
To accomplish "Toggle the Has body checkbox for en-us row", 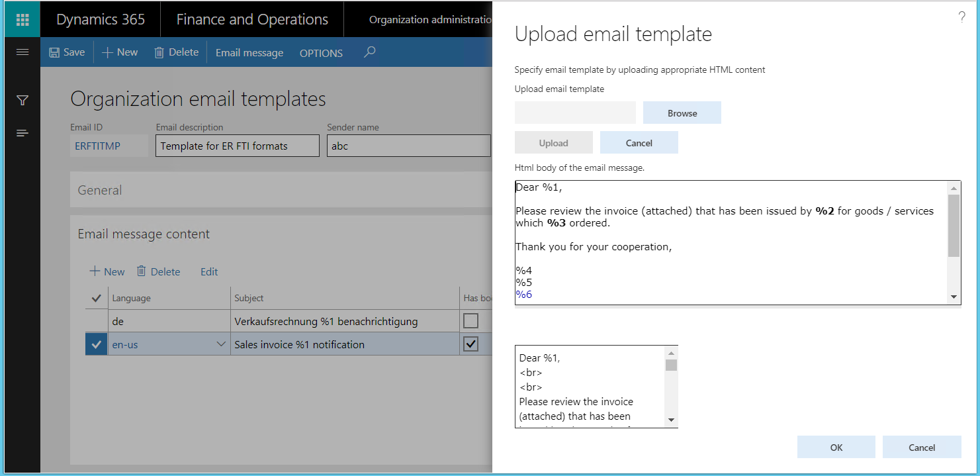I will [x=471, y=344].
